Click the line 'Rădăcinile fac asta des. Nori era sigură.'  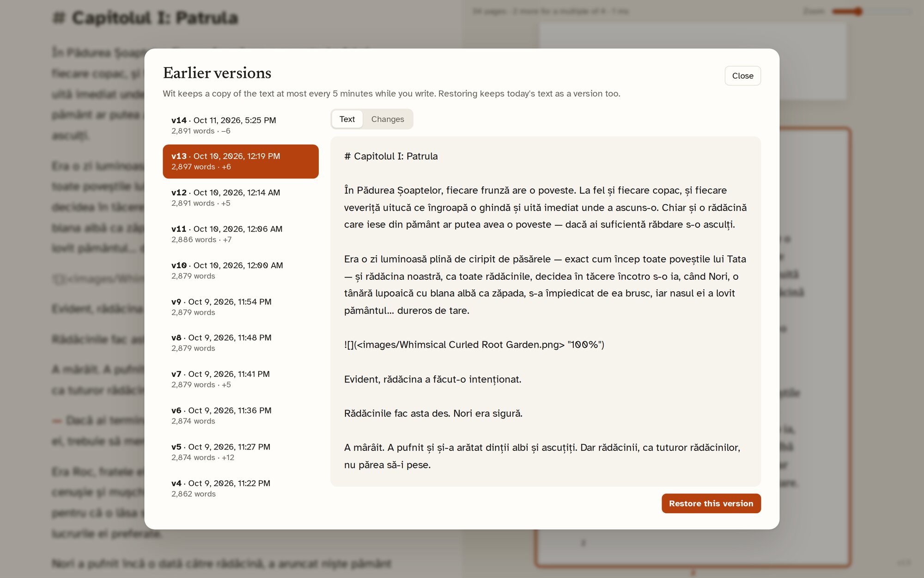(433, 413)
